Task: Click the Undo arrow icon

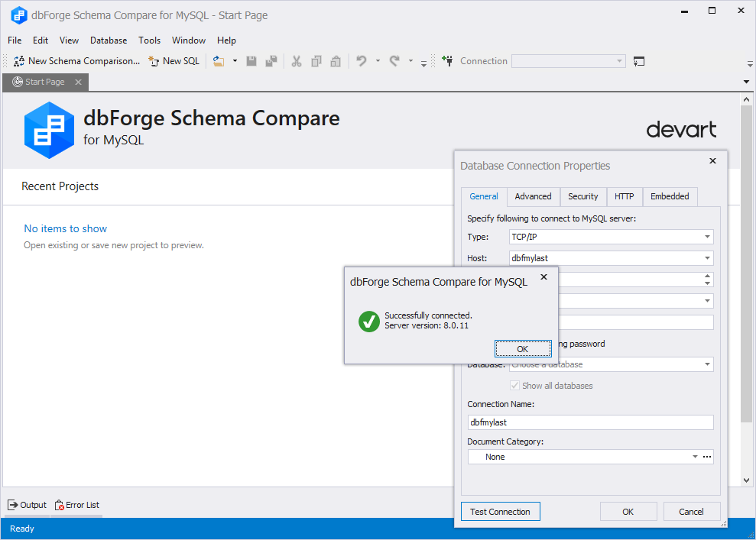Action: 361,61
